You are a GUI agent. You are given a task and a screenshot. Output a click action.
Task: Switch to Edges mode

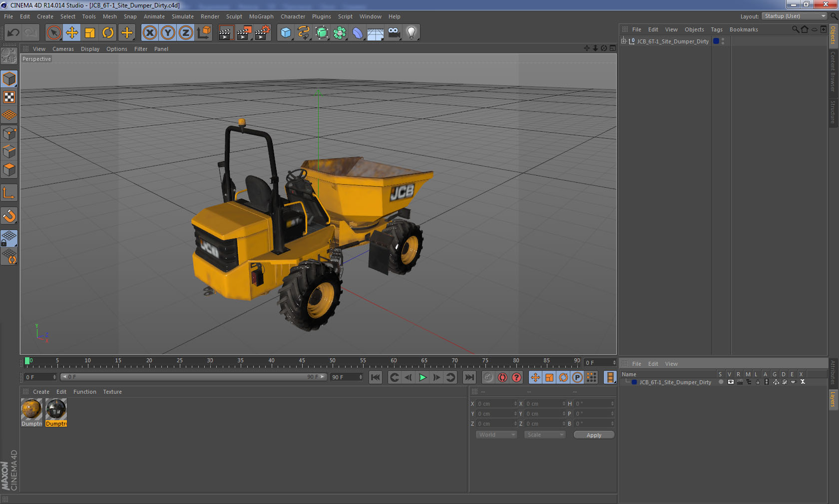point(9,152)
